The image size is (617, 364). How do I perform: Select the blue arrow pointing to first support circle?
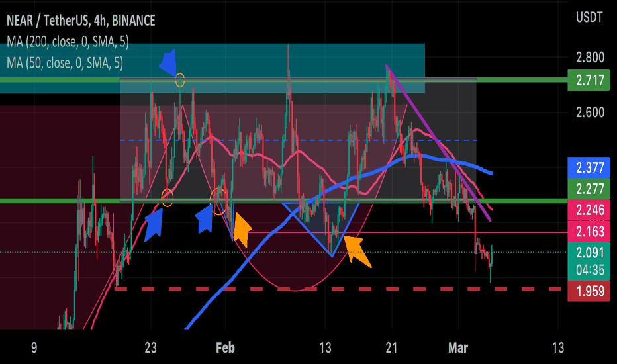tap(154, 224)
